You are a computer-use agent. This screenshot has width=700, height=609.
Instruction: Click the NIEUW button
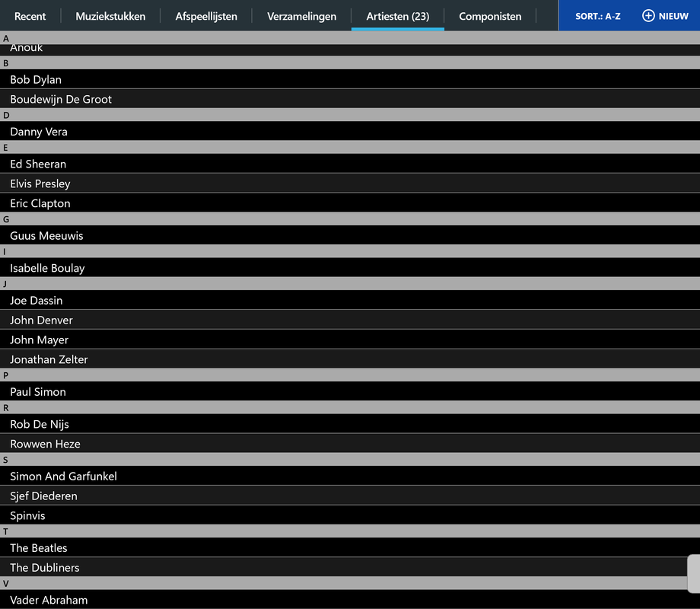(x=665, y=16)
